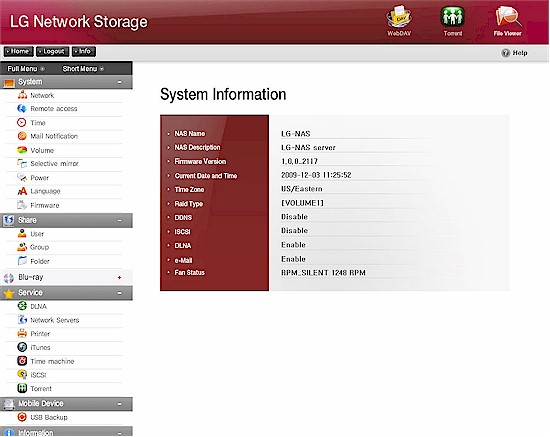Open Mail Notification menu item text
550x437 pixels.
(x=54, y=136)
